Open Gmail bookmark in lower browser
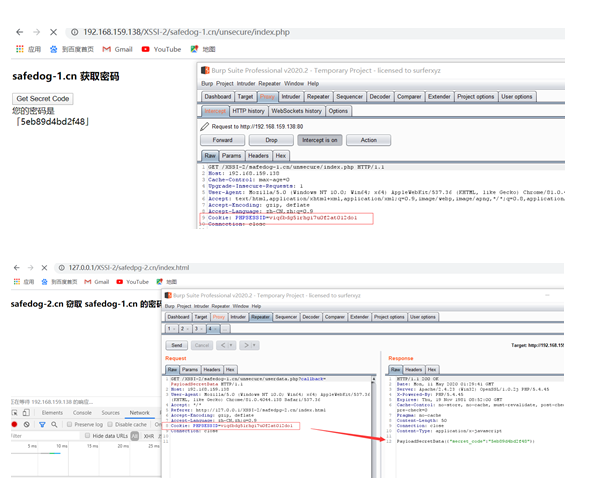593x497 pixels. click(x=97, y=282)
